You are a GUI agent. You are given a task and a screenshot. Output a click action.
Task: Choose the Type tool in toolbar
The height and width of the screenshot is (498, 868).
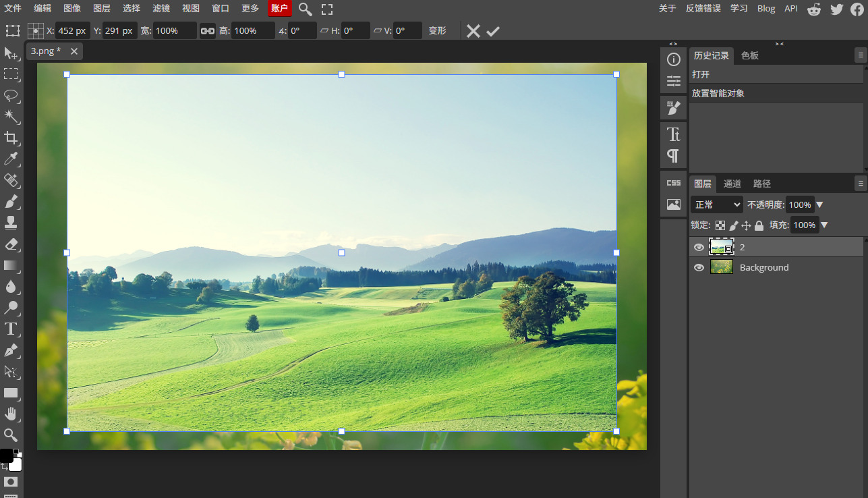pos(11,329)
